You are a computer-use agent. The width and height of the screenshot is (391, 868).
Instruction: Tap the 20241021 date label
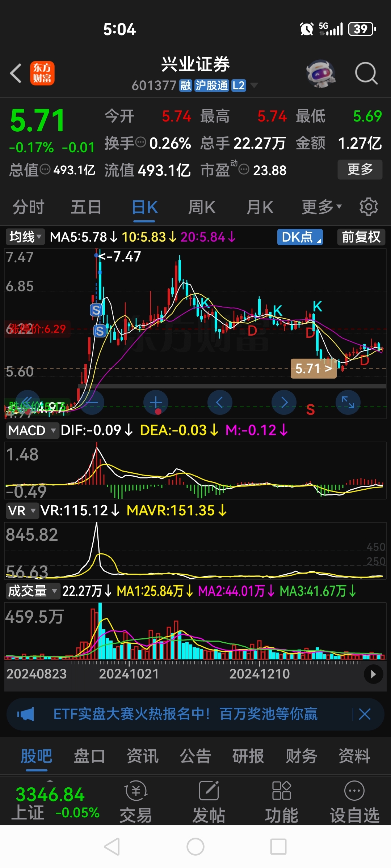click(129, 674)
